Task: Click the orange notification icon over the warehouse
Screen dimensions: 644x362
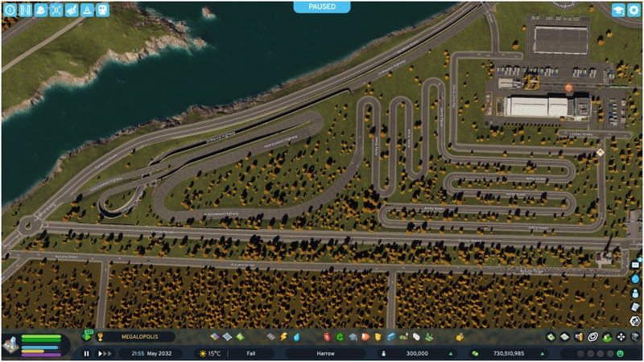Action: click(569, 88)
